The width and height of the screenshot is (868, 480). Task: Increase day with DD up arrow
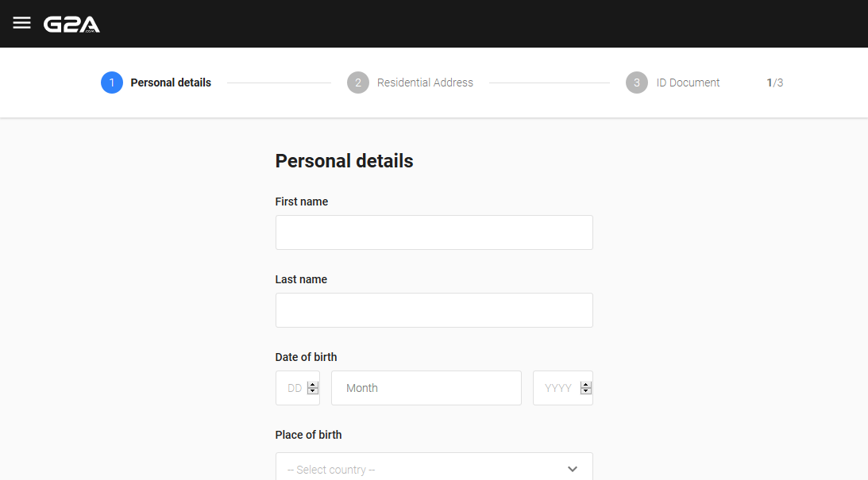point(313,385)
